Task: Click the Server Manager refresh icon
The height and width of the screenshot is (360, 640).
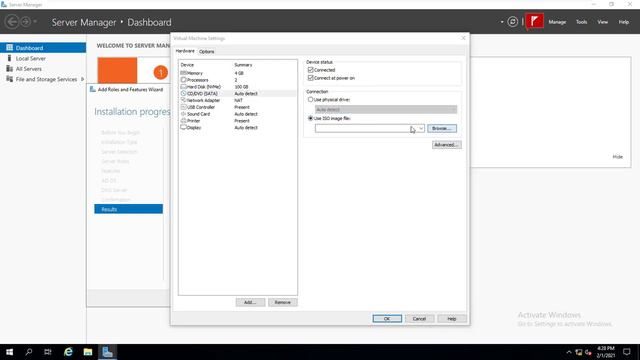Action: point(513,22)
